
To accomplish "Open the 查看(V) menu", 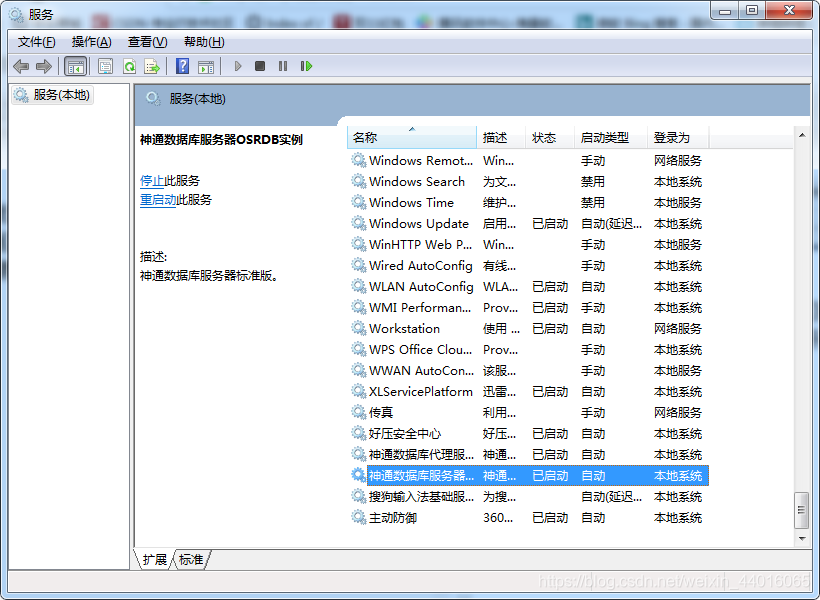I will point(147,42).
